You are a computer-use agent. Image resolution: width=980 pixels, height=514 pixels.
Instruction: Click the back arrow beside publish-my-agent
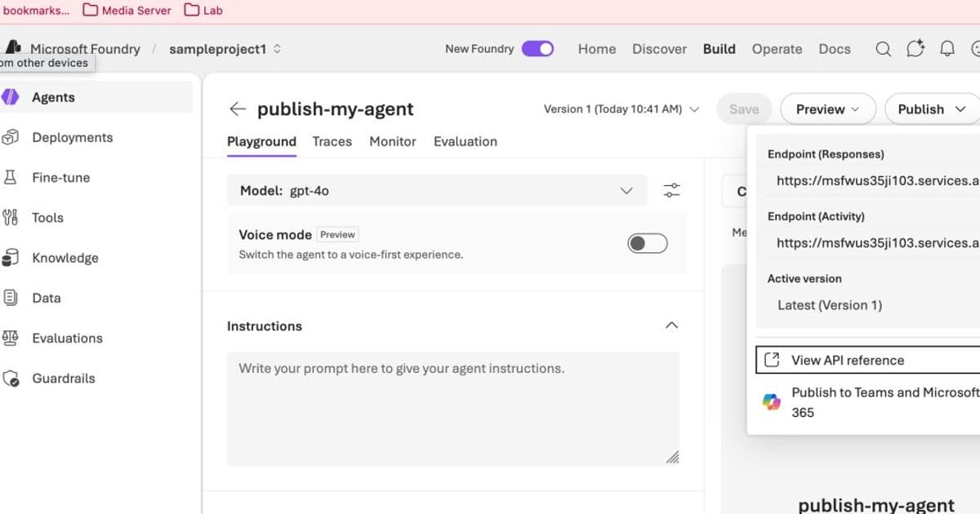(238, 109)
